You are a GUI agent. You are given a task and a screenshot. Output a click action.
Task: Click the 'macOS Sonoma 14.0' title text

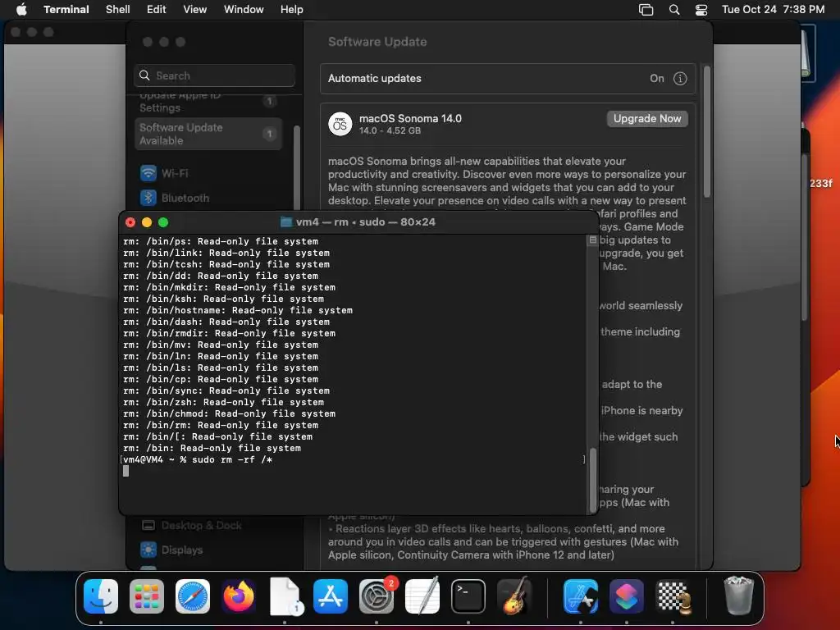410,118
